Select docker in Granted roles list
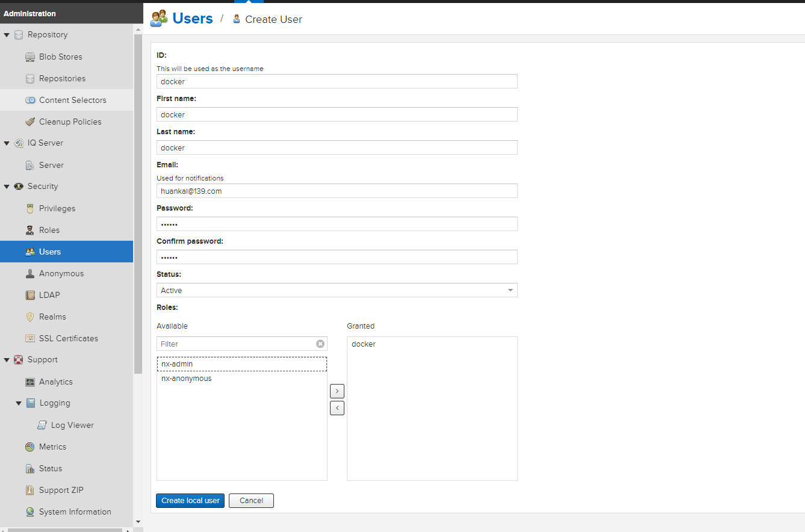The height and width of the screenshot is (532, 805). tap(432, 344)
